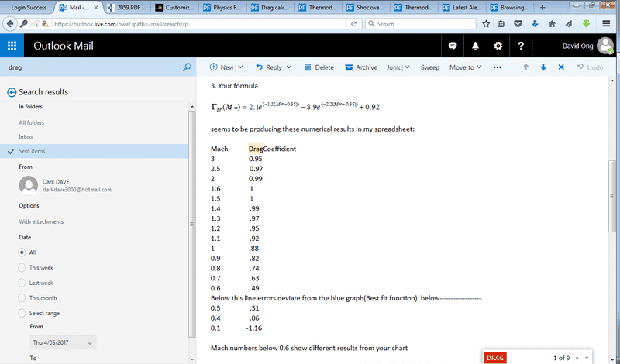Select the 'This month' radio button

pyautogui.click(x=22, y=297)
